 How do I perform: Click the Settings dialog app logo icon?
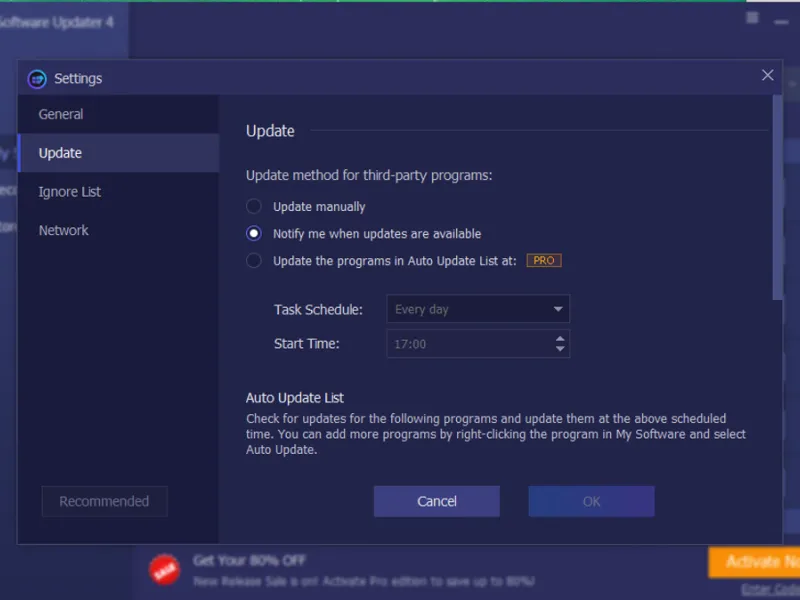(37, 79)
